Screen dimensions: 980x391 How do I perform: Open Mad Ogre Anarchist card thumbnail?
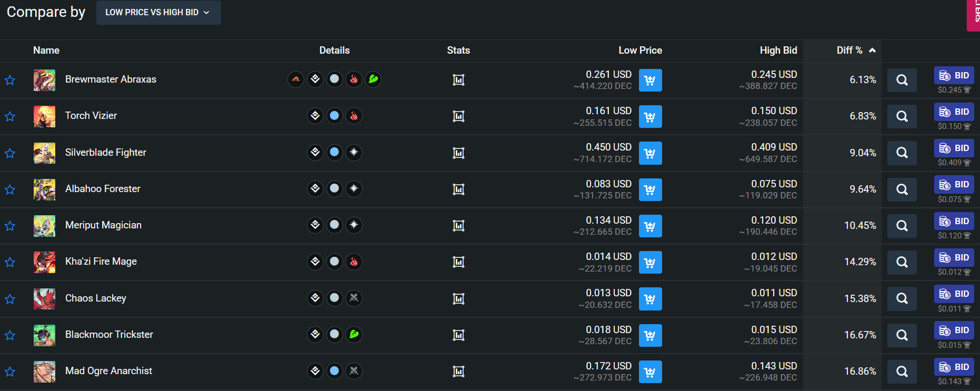click(44, 372)
